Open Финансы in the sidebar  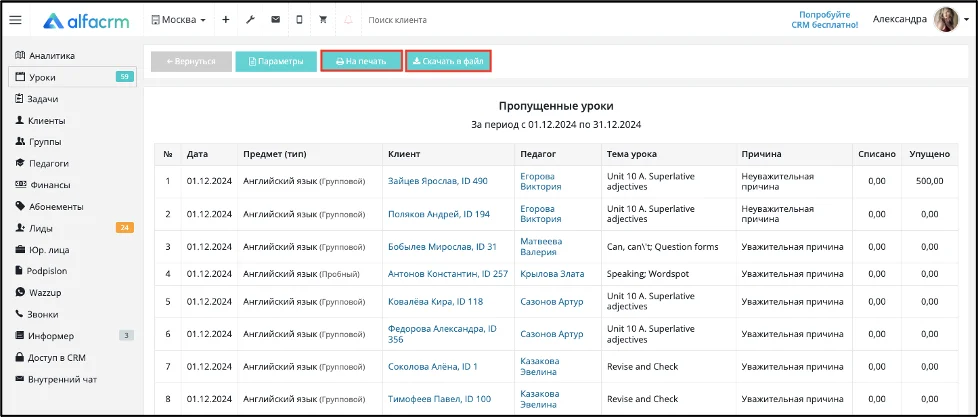(x=42, y=185)
